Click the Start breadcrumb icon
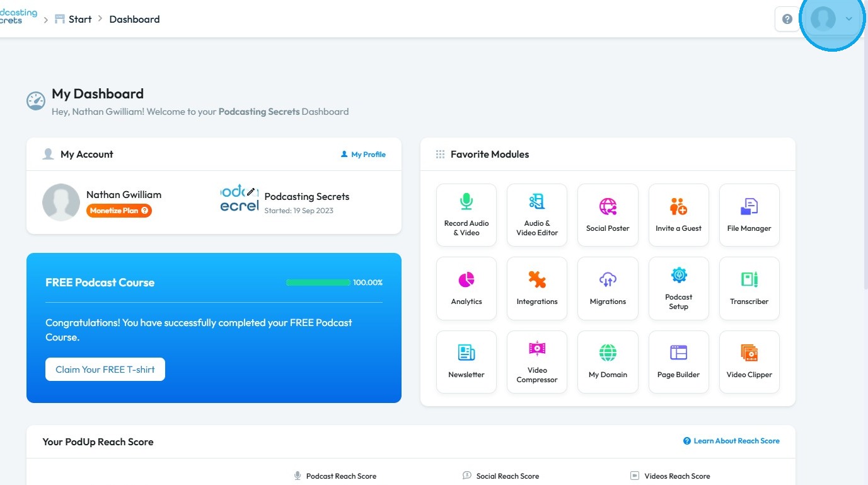Screen dimensions: 868x485 (60, 19)
